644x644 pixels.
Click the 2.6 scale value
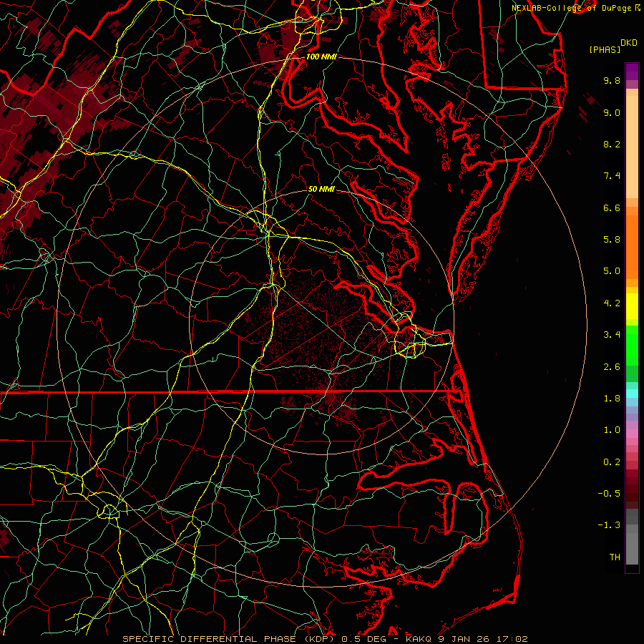click(612, 367)
